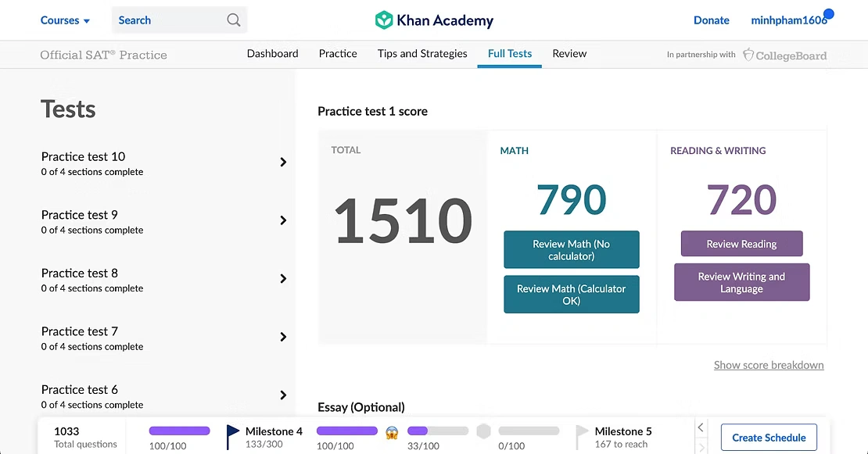Click the Donate link
Image resolution: width=868 pixels, height=454 pixels.
click(712, 20)
